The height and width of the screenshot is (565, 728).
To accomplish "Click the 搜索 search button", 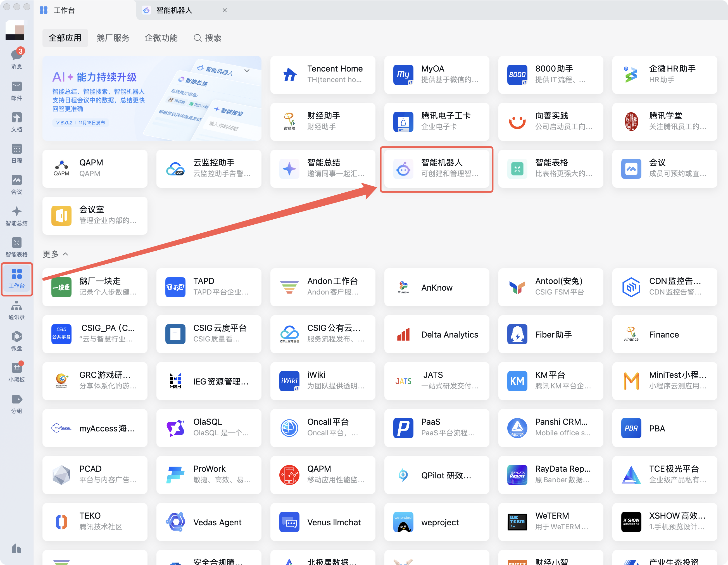I will 207,38.
